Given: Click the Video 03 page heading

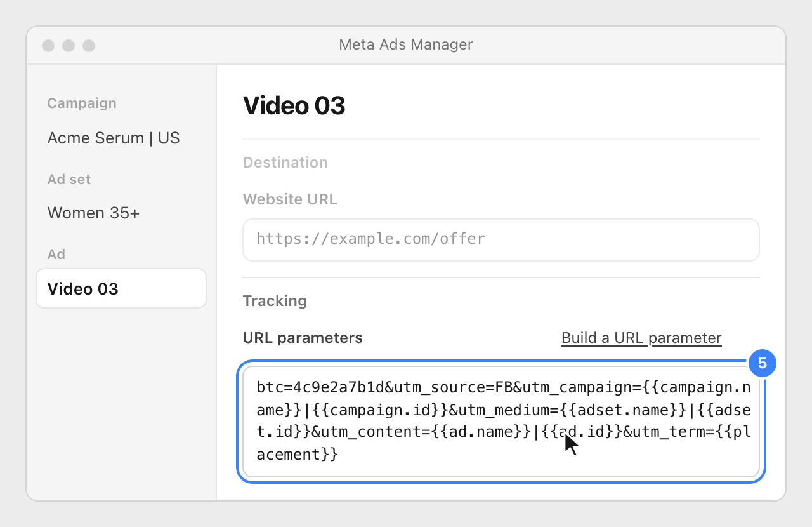Looking at the screenshot, I should [294, 105].
